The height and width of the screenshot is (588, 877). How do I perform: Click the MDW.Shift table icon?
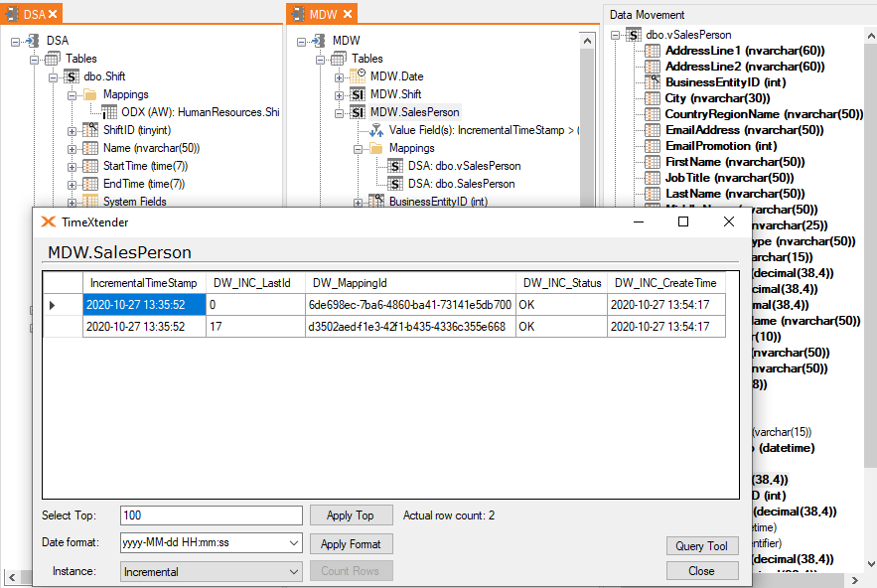(358, 94)
